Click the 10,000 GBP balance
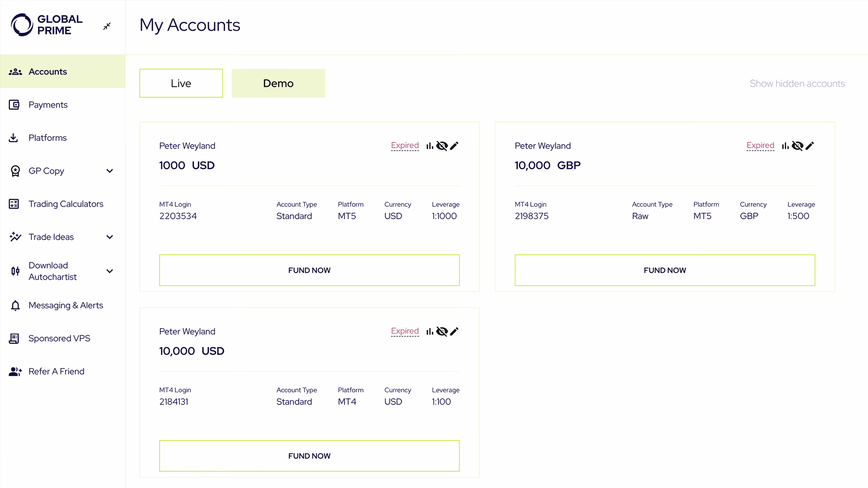This screenshot has height=488, width=868. coord(547,165)
